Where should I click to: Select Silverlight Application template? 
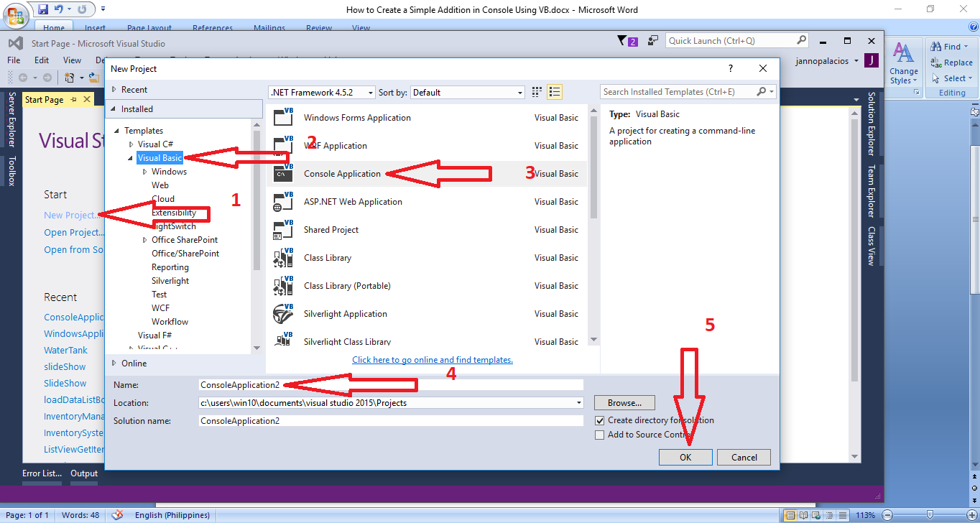tap(427, 314)
